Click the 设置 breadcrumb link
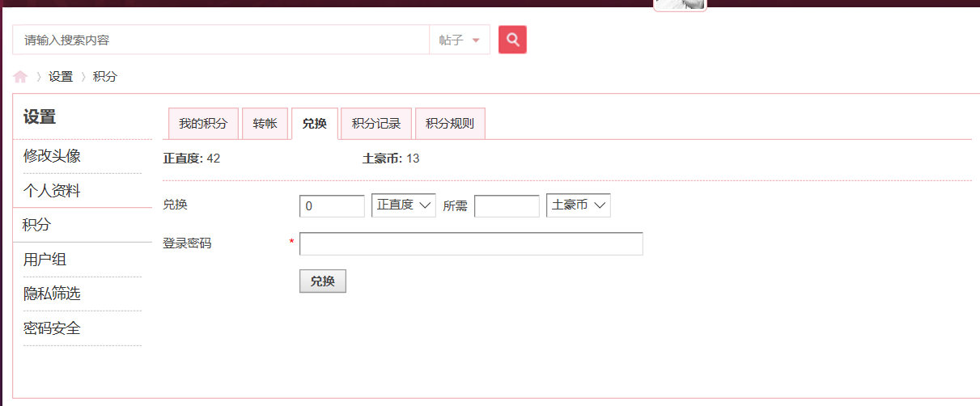 point(61,77)
